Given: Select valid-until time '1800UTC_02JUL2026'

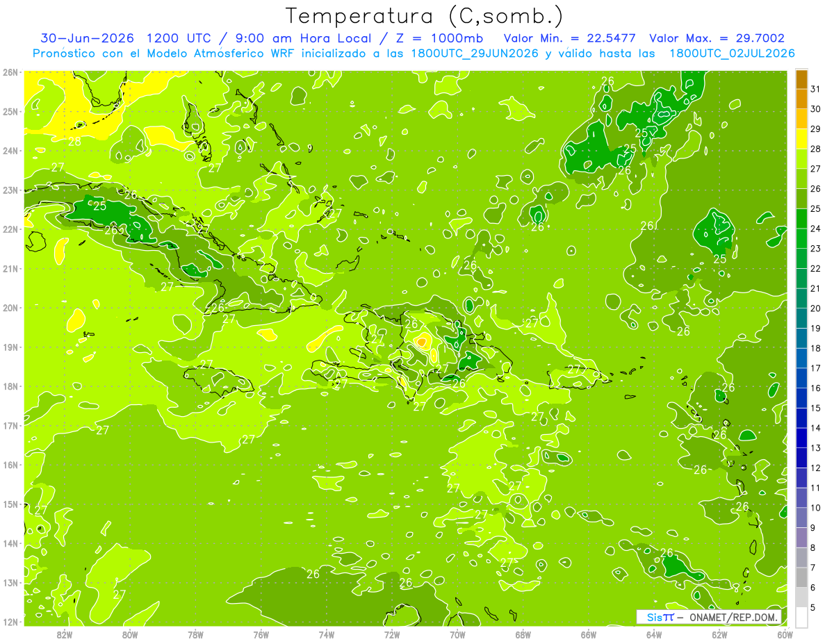Looking at the screenshot, I should (732, 53).
